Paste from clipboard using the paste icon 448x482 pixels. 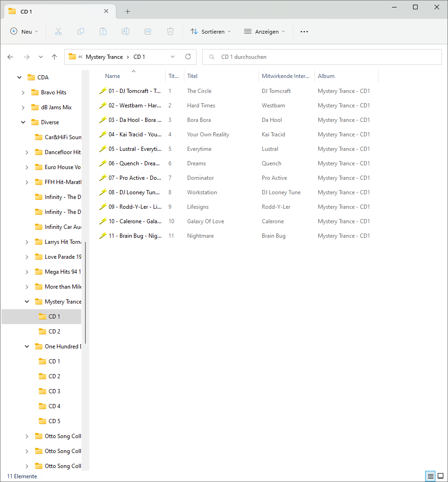click(103, 31)
